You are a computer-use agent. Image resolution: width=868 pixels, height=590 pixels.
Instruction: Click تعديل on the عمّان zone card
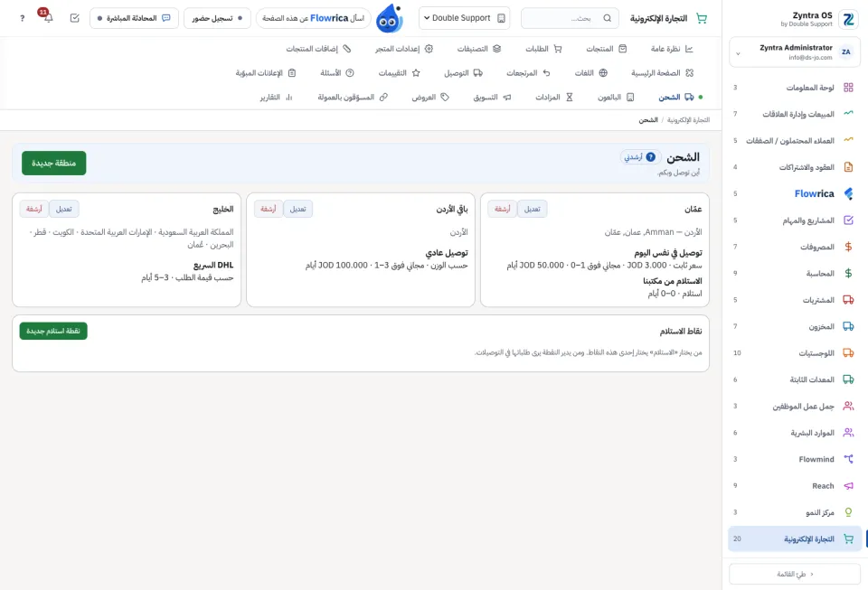click(532, 209)
